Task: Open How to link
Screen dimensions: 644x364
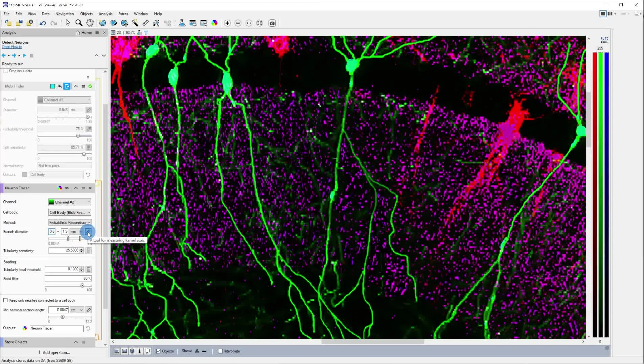Action: 12,47
